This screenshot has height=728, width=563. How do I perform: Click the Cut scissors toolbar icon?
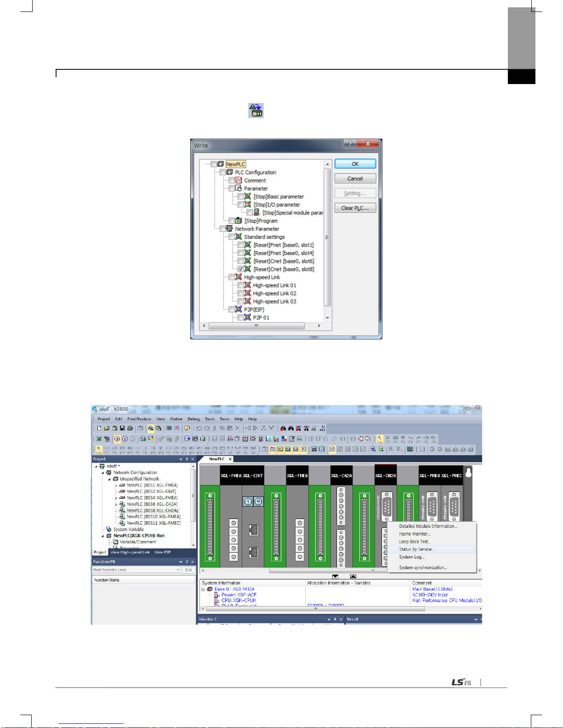coord(215,428)
